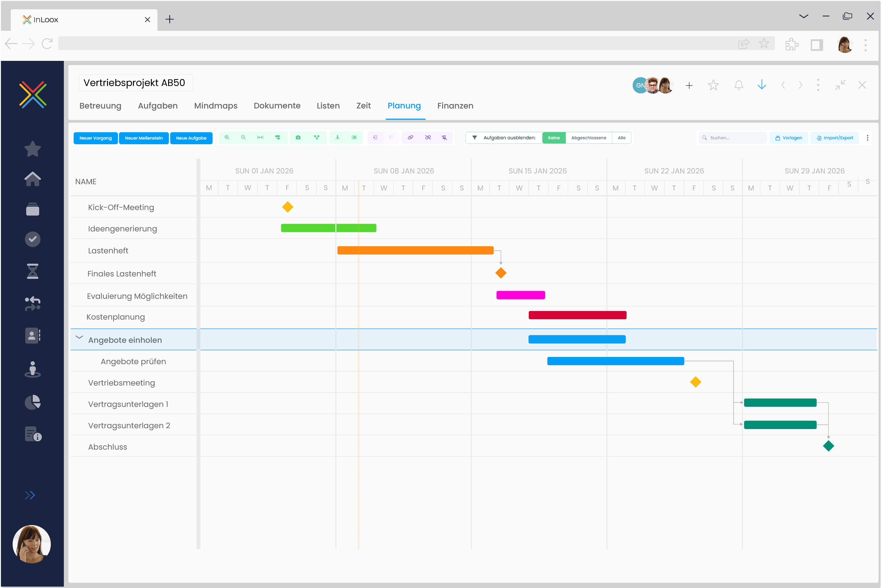Open the pie chart reports icon
Screen dimensions: 882x588
point(33,402)
